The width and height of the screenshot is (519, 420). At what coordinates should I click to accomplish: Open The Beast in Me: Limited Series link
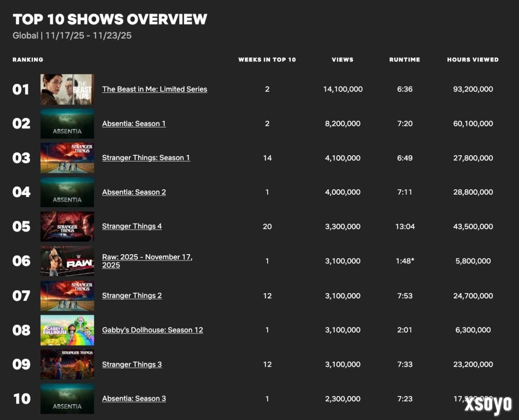[x=154, y=89]
